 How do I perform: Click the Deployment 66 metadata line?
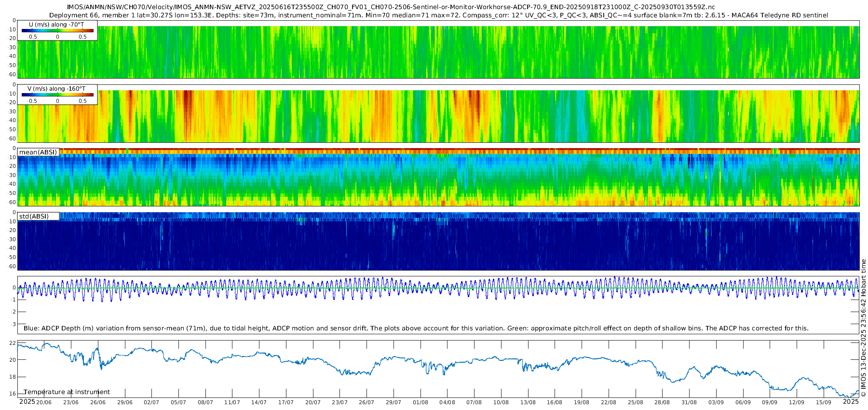click(438, 15)
